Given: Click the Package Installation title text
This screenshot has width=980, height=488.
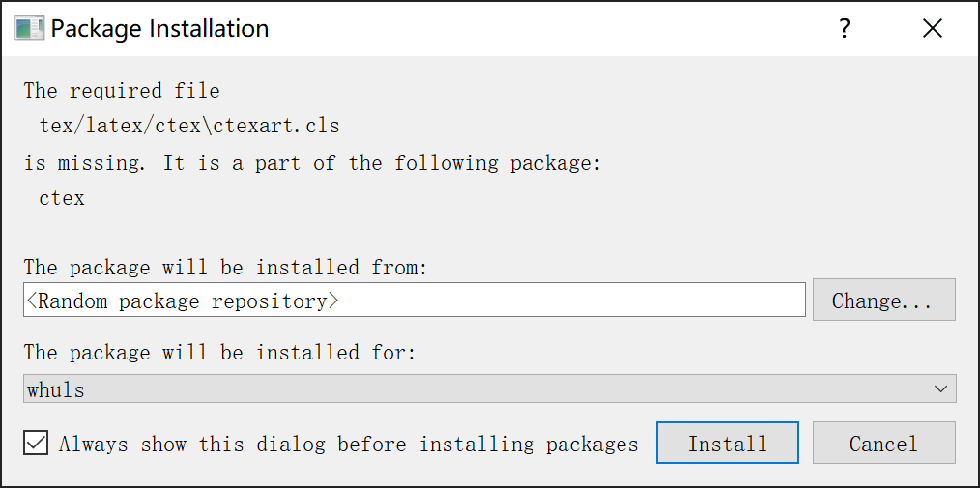Looking at the screenshot, I should click(159, 28).
